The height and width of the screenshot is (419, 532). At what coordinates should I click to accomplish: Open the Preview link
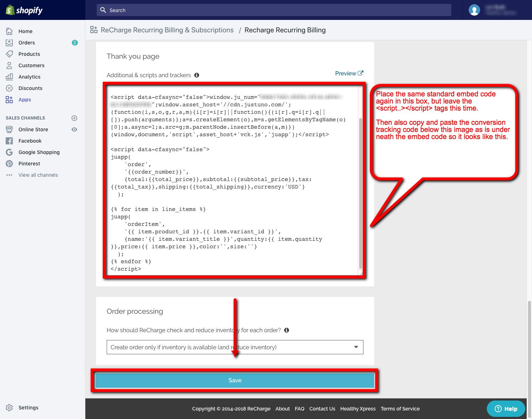click(x=349, y=73)
